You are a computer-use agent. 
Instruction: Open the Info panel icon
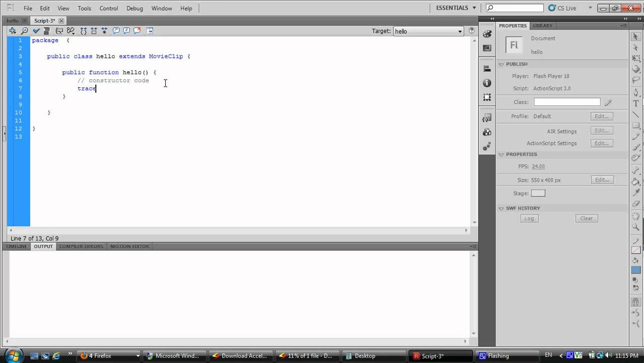pos(487,83)
